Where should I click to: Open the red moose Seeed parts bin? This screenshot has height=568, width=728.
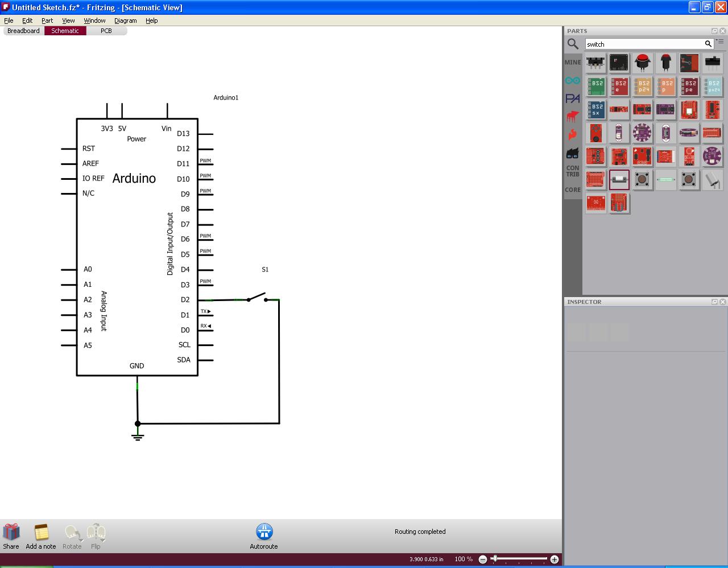[x=573, y=117]
